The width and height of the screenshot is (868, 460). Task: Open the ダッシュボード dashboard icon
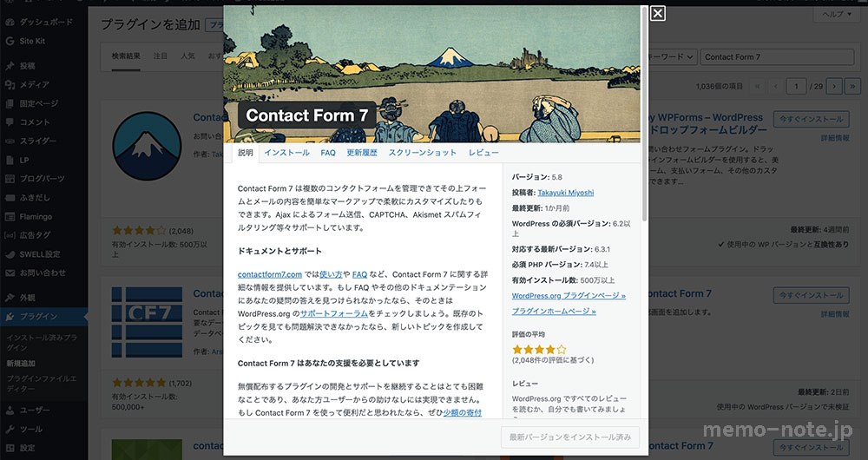(10, 23)
